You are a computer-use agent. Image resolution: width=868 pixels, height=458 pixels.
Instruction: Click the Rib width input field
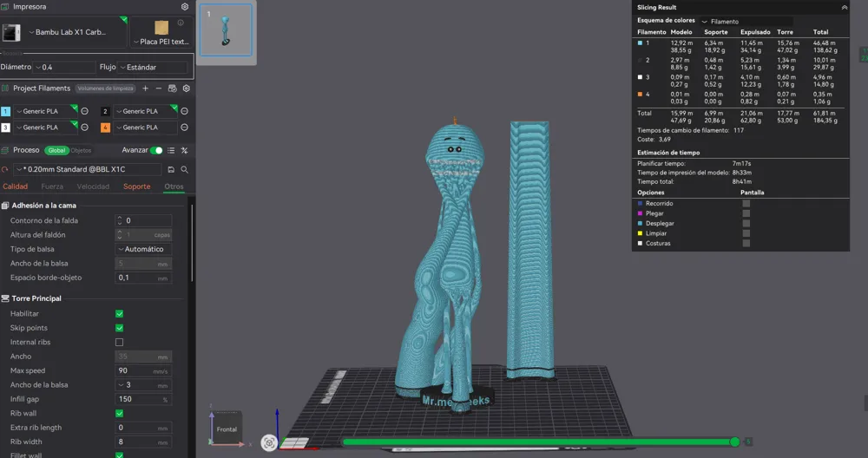pyautogui.click(x=143, y=442)
